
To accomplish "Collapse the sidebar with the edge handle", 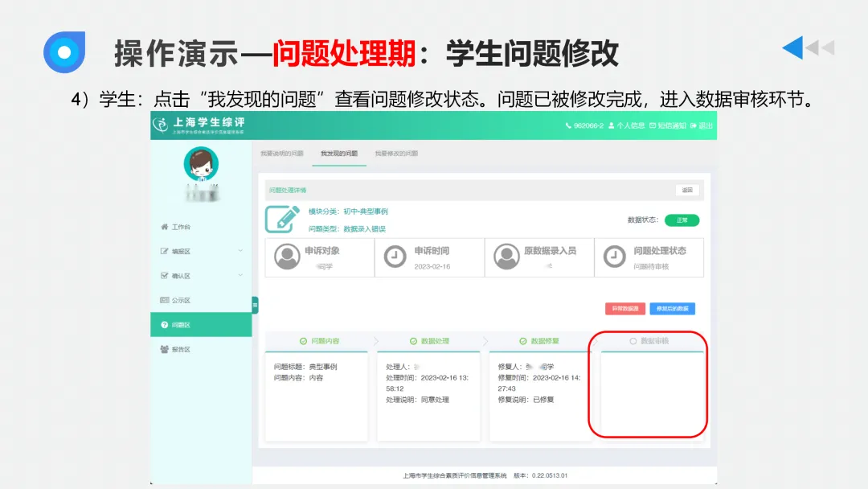I will (x=256, y=305).
